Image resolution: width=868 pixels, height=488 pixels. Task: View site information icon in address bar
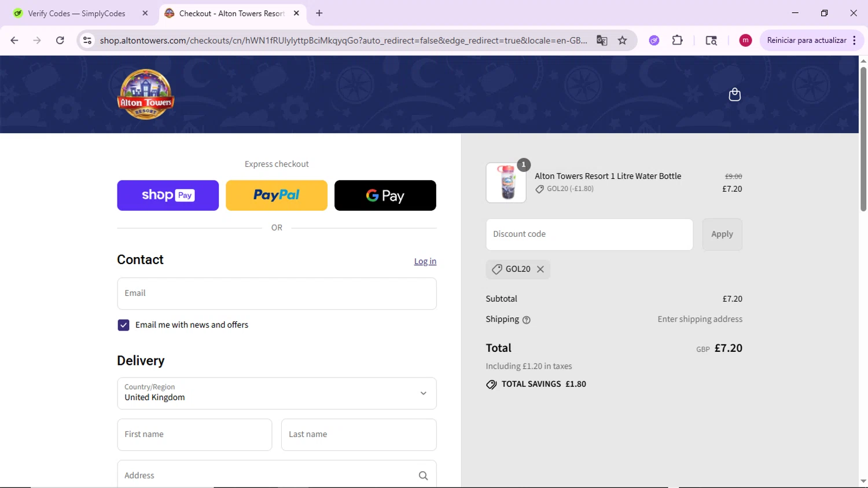(87, 40)
